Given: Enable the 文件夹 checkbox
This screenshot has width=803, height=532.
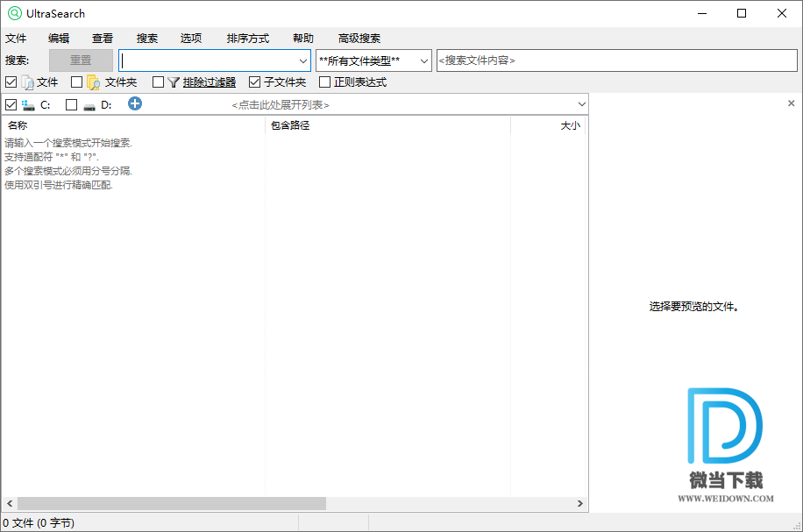Looking at the screenshot, I should pyautogui.click(x=77, y=82).
